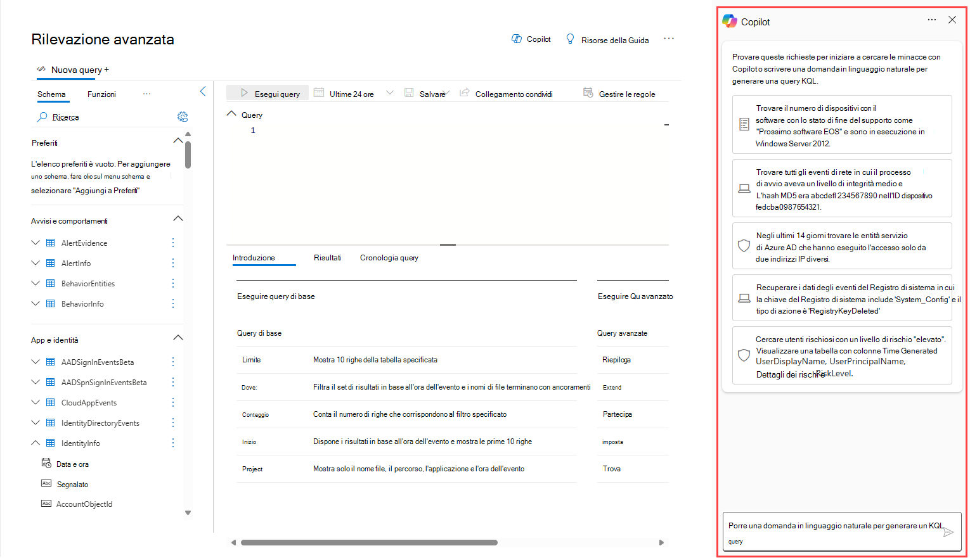Open the Copilot pane ellipsis menu

[x=931, y=20]
